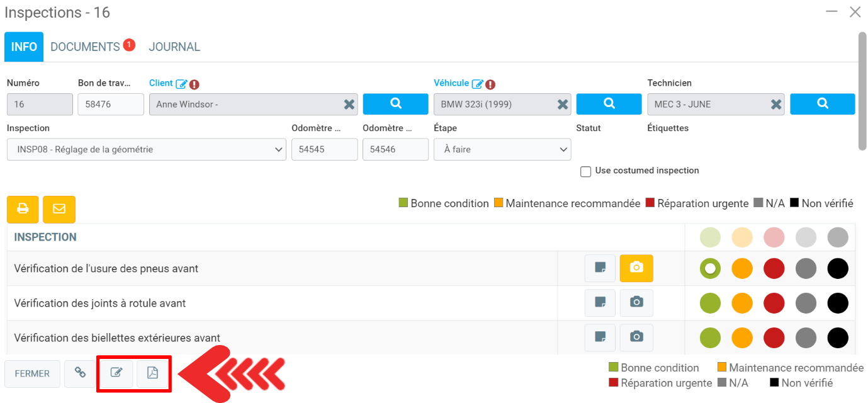The image size is (868, 403).
Task: Click the yellow print icon button
Action: click(x=23, y=209)
